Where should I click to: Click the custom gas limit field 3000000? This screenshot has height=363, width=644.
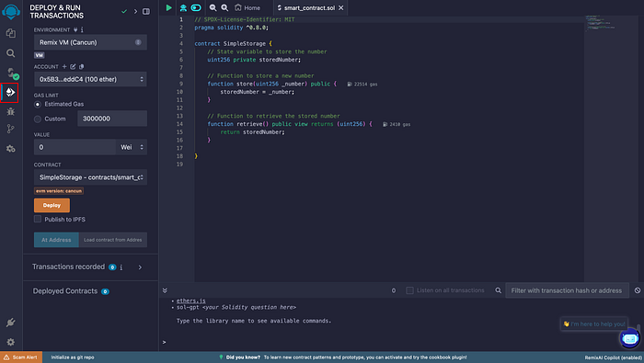[x=112, y=119]
